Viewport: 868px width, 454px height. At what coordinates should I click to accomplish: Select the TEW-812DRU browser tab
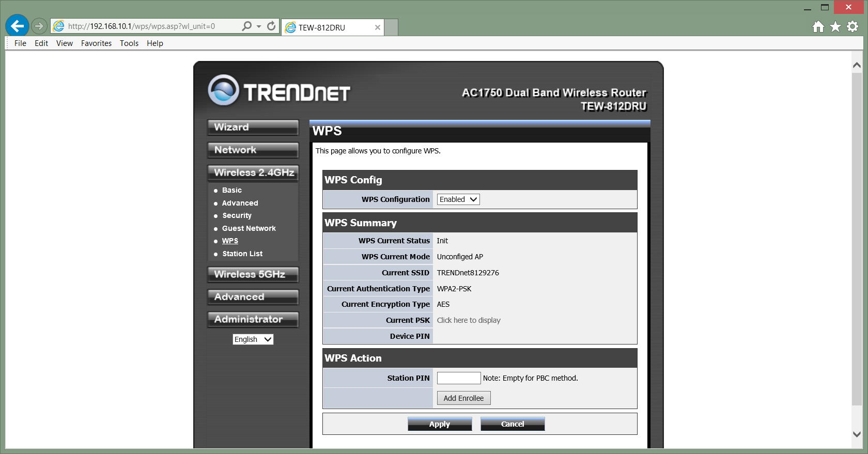(x=333, y=27)
